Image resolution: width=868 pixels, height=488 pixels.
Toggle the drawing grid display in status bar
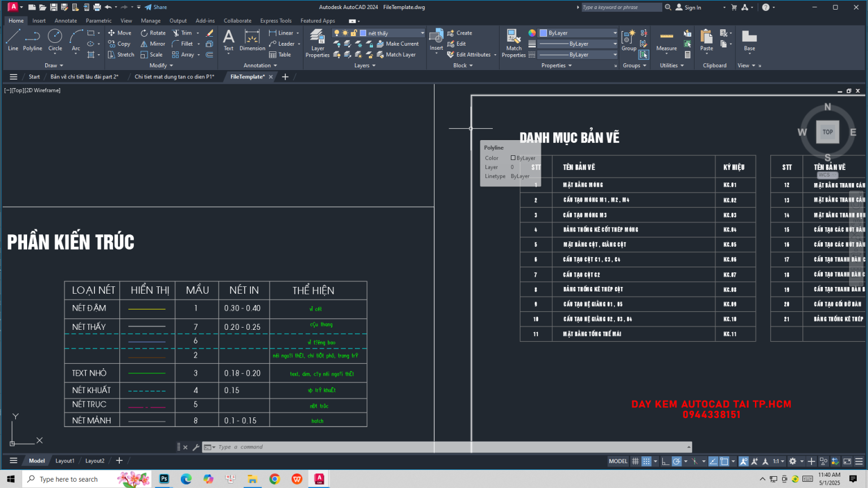(x=635, y=461)
